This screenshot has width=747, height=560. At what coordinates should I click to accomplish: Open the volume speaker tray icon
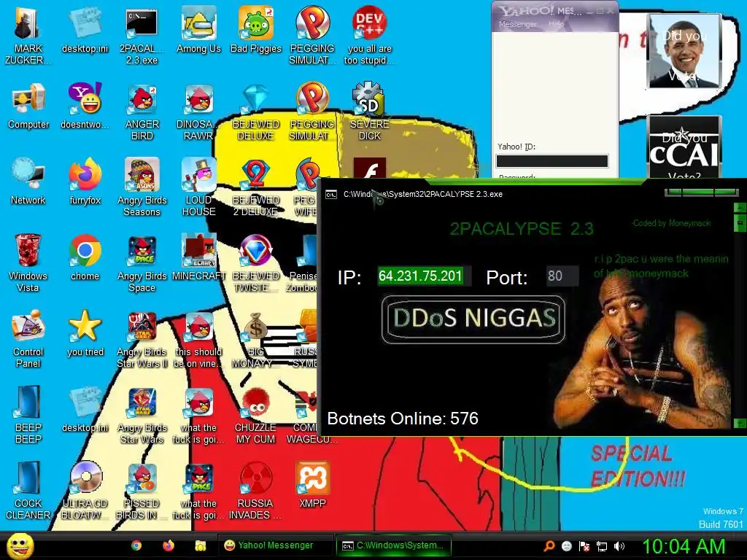619,545
